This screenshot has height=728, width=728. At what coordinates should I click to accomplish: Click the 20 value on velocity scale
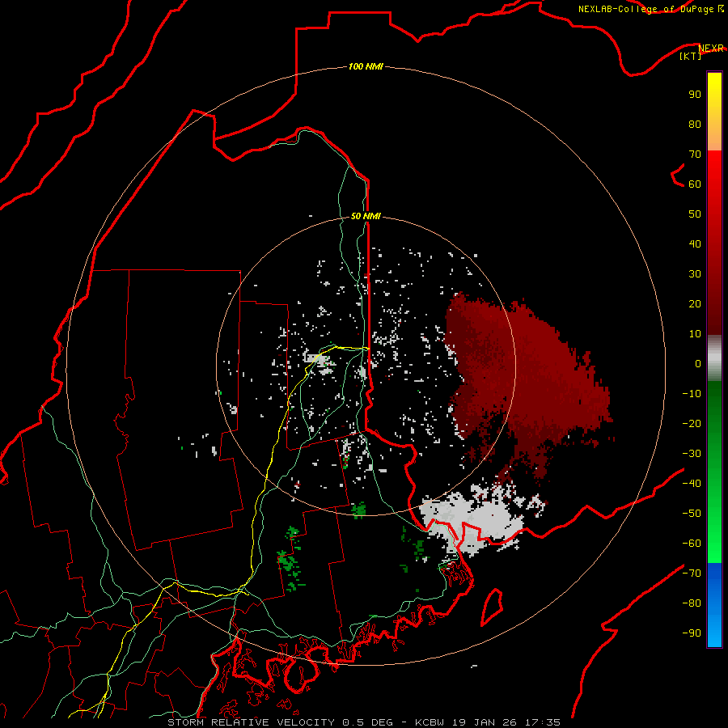click(x=695, y=303)
